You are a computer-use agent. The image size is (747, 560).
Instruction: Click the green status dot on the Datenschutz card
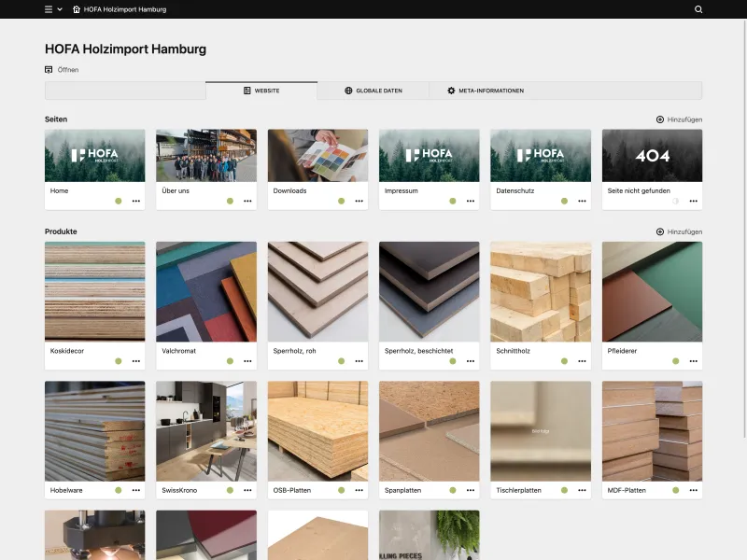pyautogui.click(x=564, y=200)
